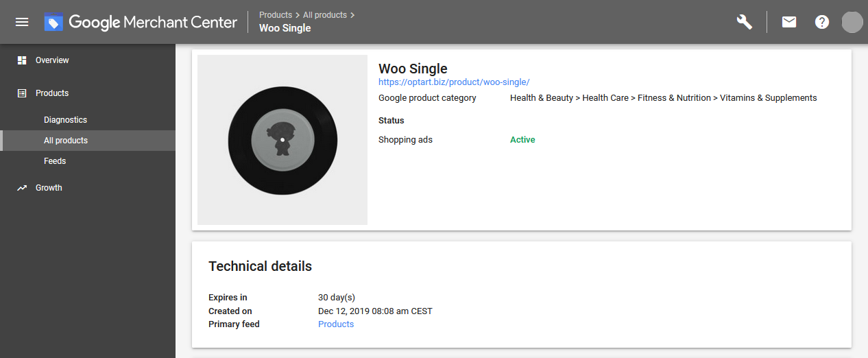This screenshot has width=868, height=358.
Task: Click the All products breadcrumb link
Action: tap(326, 14)
